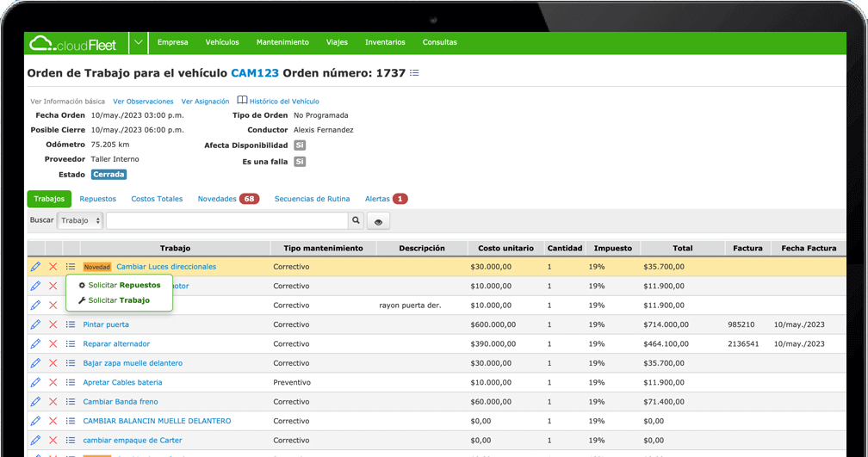Viewport: 868px width, 457px height.
Task: Open vehicle CAM123 link in the title
Action: [x=255, y=73]
